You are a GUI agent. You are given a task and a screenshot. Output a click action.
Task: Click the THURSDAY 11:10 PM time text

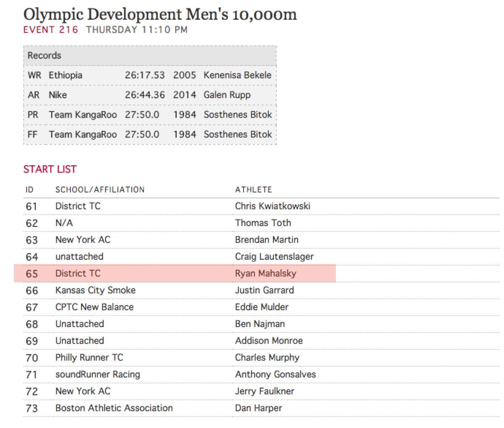(x=137, y=30)
